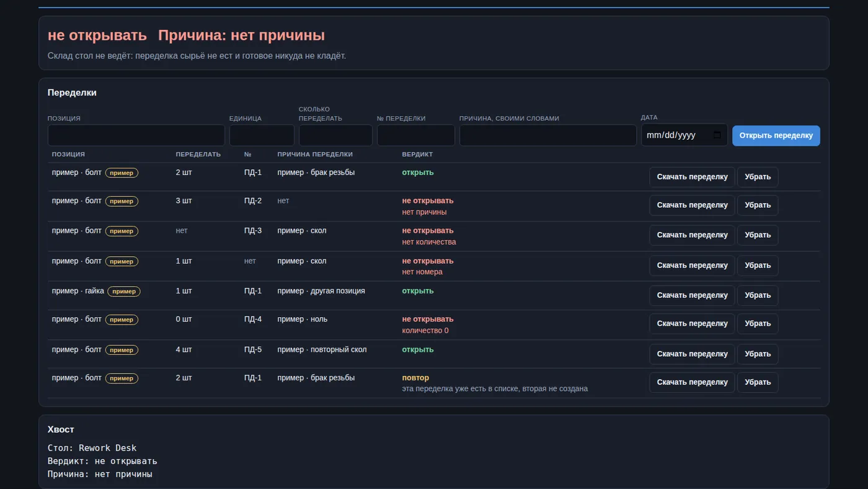This screenshot has width=868, height=489.
Task: Click the reason cell 'пример · ноль'
Action: click(302, 320)
